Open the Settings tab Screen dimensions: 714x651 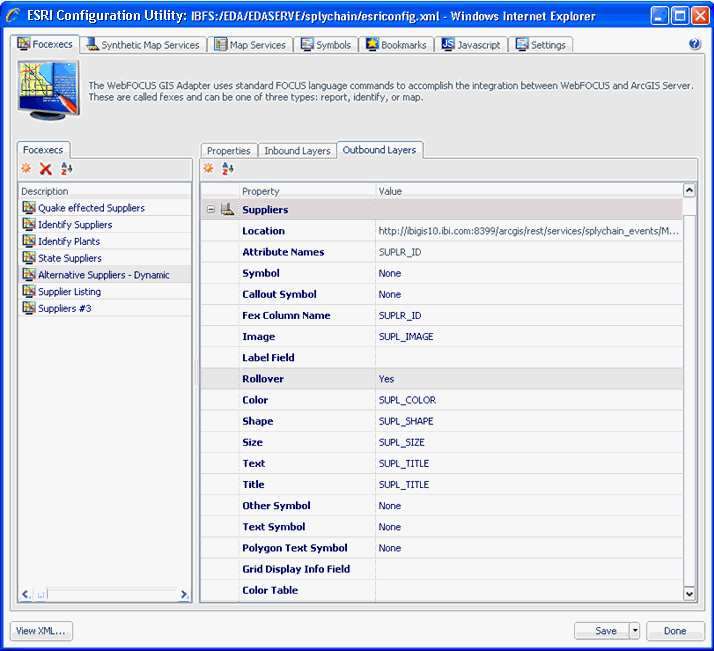541,45
